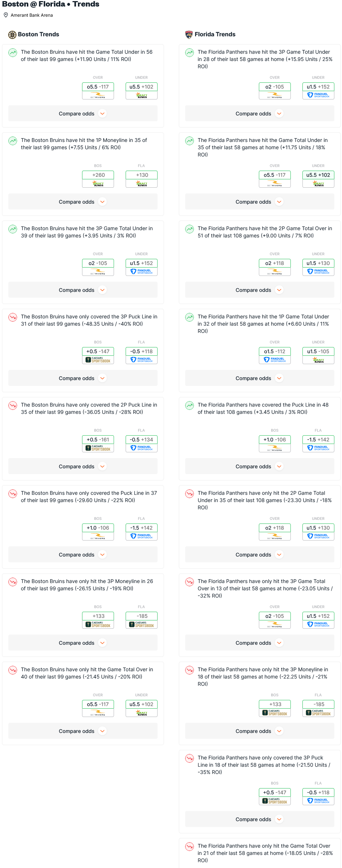
Task: Click the Amerant Bank Arena location pin
Action: (6, 15)
